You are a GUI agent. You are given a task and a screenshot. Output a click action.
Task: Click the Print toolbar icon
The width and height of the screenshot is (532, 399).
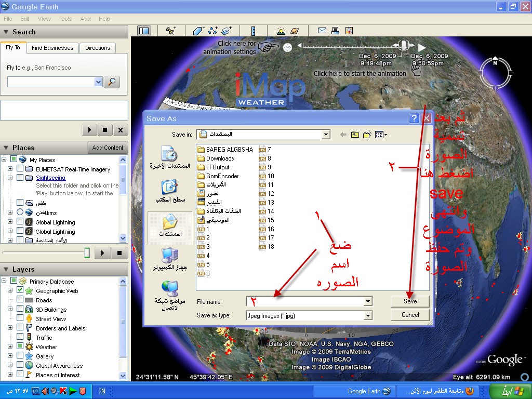pos(335,31)
